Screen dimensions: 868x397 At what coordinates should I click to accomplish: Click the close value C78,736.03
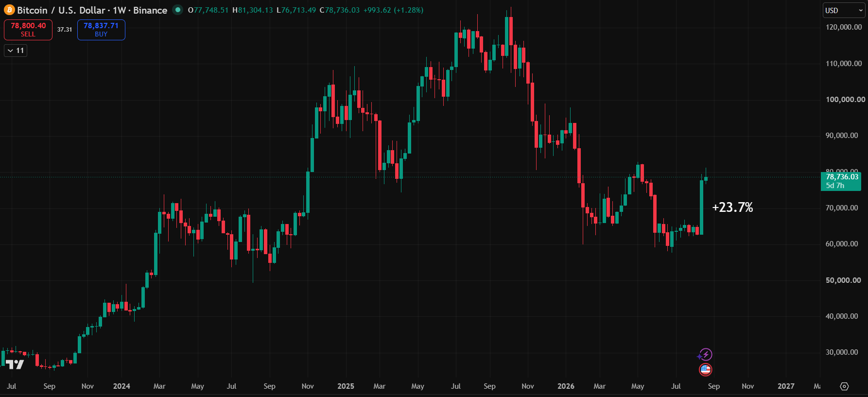point(340,10)
